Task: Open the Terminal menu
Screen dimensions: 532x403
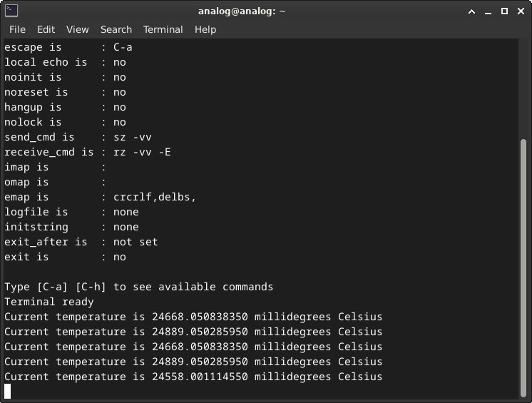Action: [163, 29]
